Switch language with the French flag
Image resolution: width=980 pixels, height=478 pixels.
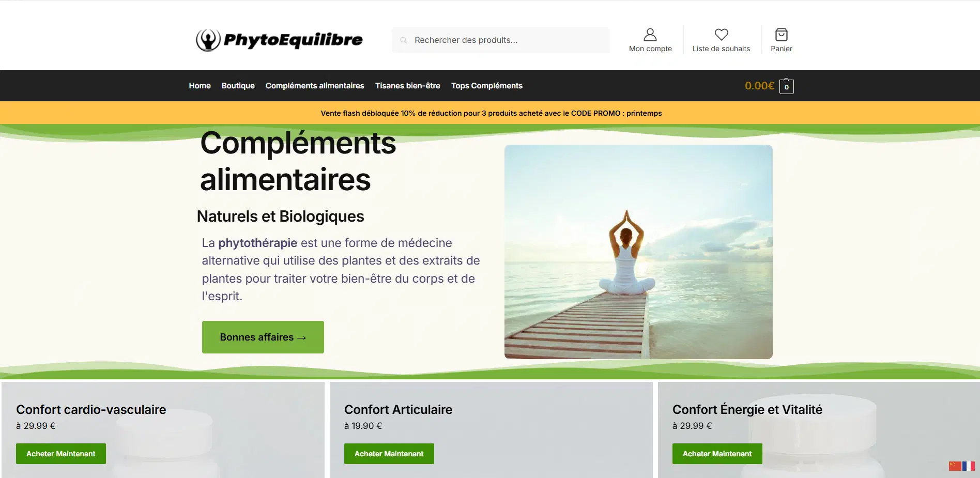point(968,466)
